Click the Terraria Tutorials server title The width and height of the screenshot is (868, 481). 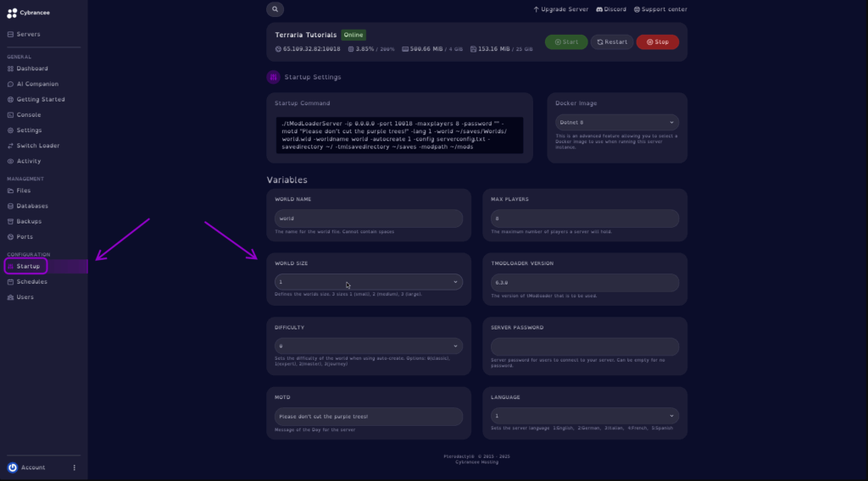point(305,35)
